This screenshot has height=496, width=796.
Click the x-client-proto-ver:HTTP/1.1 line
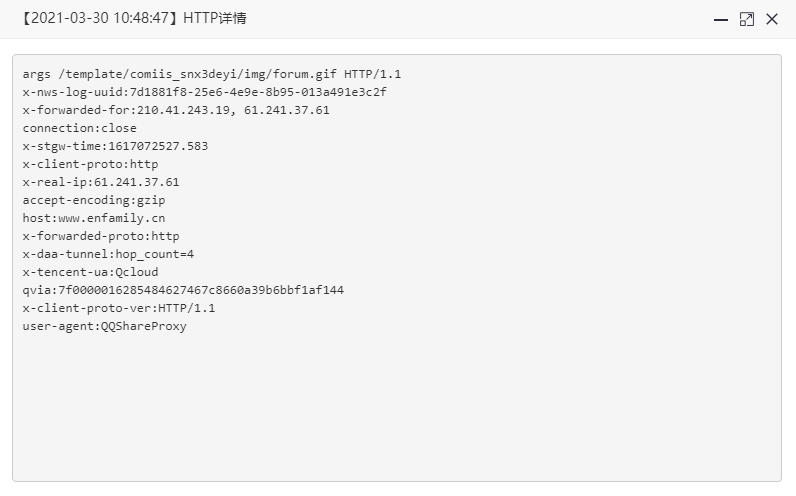(119, 308)
